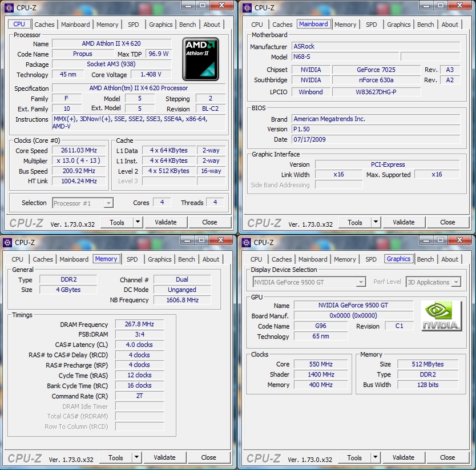Click the GPU memory size 512 MBytes value
The image size is (476, 470).
tap(427, 364)
